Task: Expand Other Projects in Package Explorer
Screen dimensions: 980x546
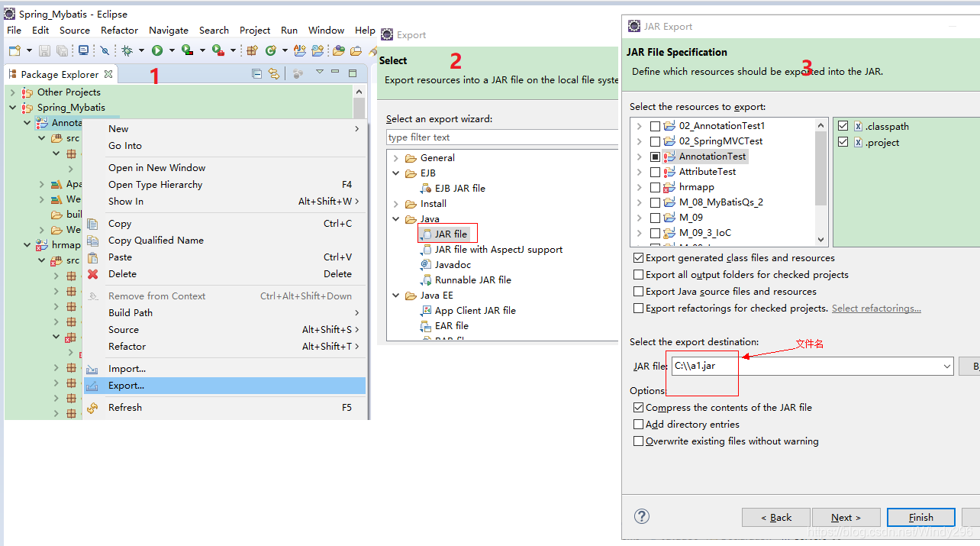Action: [x=12, y=92]
